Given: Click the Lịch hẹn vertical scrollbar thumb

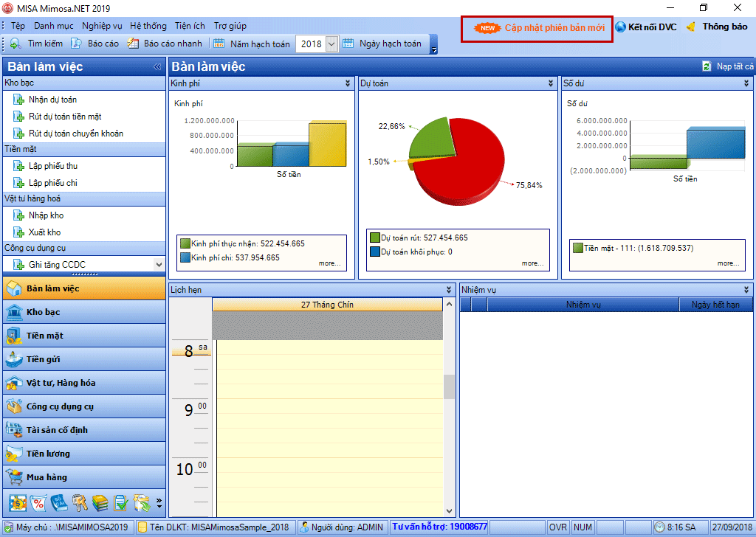Looking at the screenshot, I should 449,387.
